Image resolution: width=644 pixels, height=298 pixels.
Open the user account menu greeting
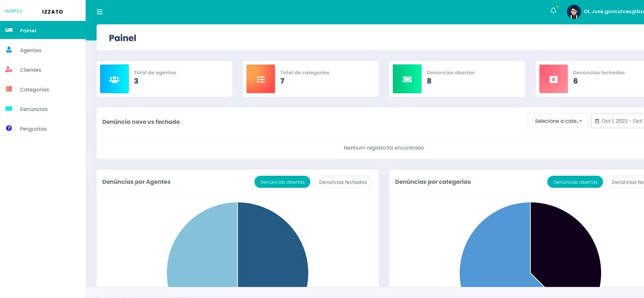[613, 11]
